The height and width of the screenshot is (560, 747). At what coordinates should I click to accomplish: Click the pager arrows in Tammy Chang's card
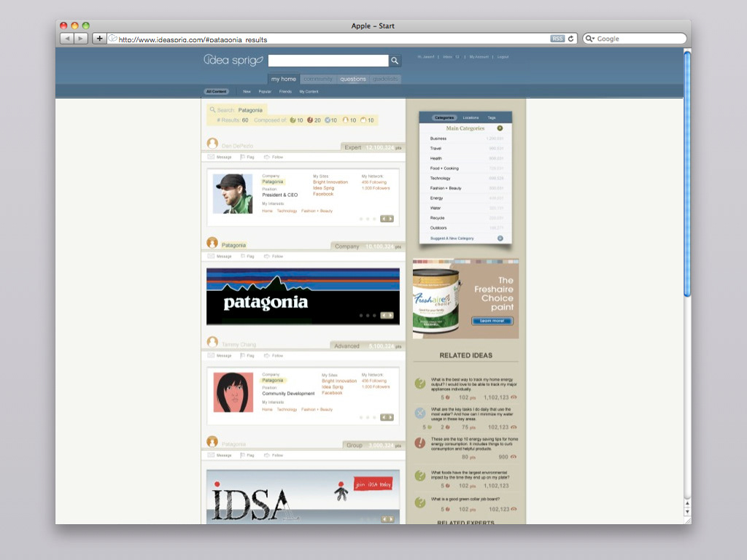tap(387, 417)
